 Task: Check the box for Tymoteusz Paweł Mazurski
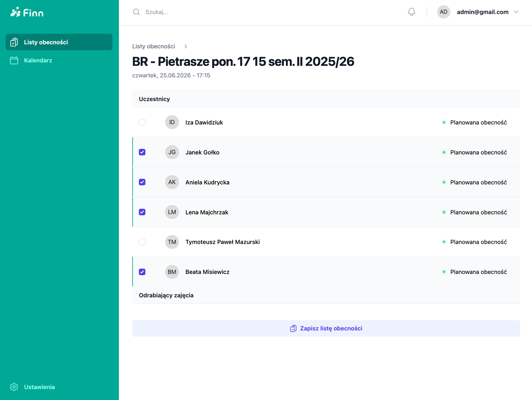coord(142,242)
